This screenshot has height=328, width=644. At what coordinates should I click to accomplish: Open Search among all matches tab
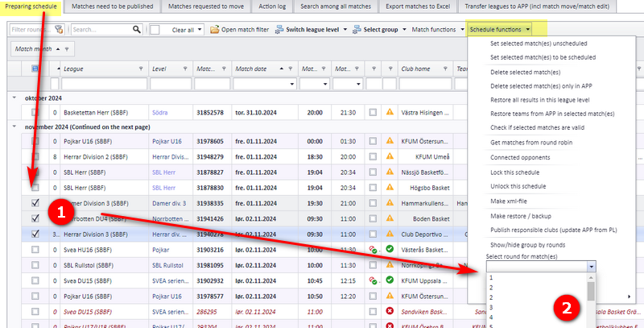[x=336, y=6]
